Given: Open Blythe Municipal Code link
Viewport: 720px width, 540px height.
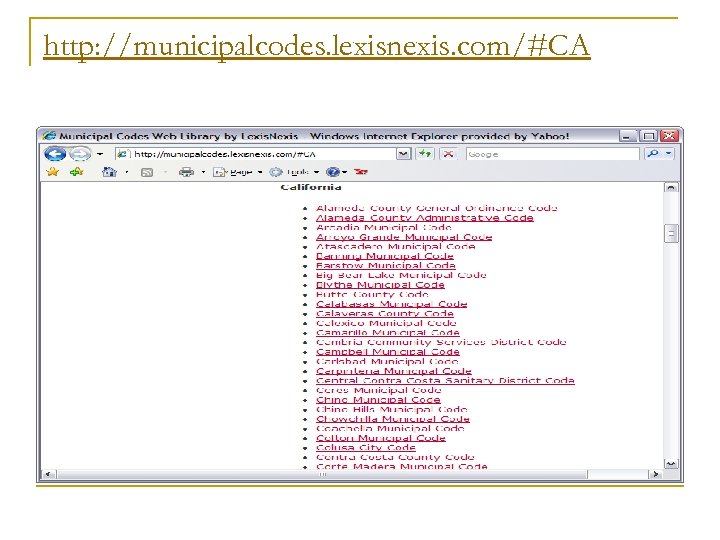Looking at the screenshot, I should [380, 285].
